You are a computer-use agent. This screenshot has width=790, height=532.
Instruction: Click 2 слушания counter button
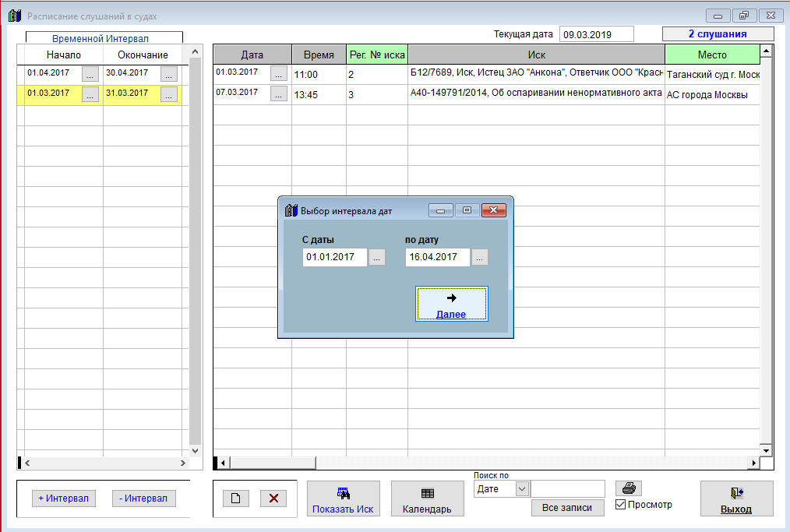tap(718, 33)
